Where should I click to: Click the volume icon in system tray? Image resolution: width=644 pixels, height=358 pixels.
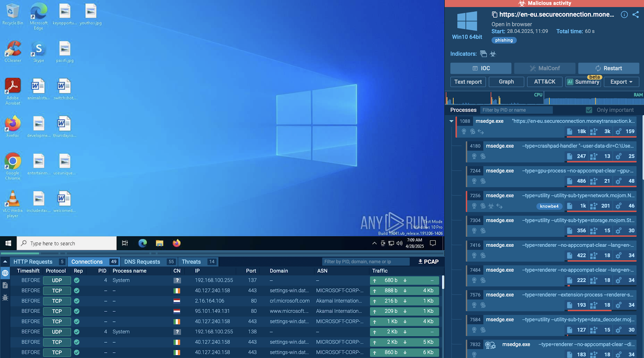[x=399, y=243]
